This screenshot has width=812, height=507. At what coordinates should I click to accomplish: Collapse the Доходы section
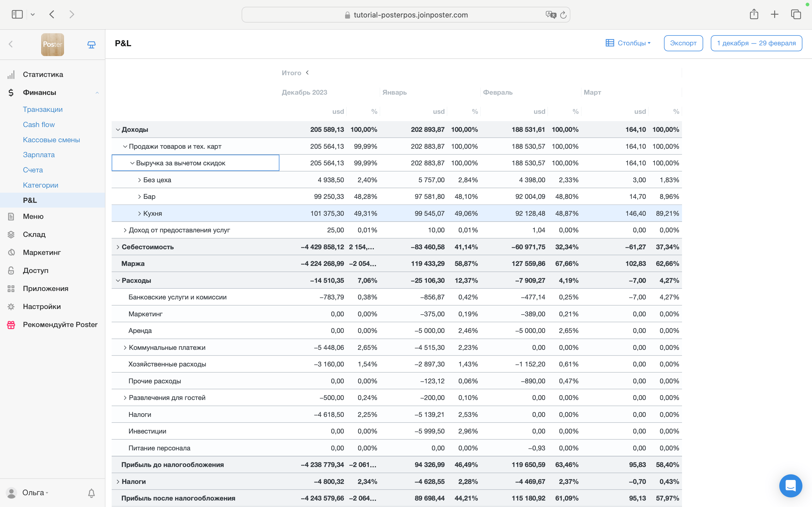click(x=118, y=130)
